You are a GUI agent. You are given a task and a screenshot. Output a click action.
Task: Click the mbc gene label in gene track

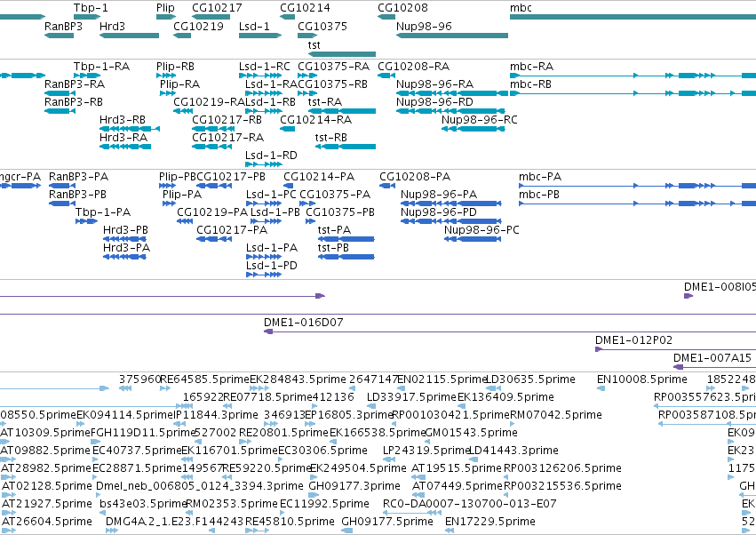click(521, 8)
